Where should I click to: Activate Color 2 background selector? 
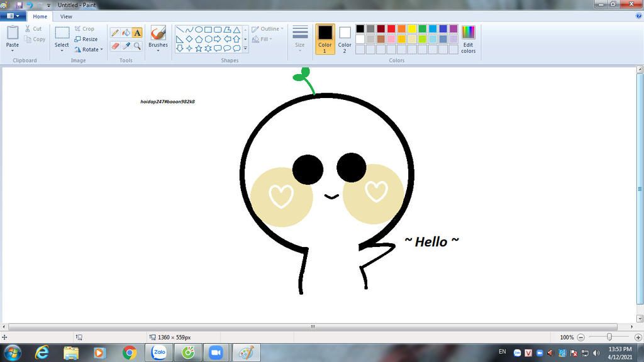click(345, 39)
